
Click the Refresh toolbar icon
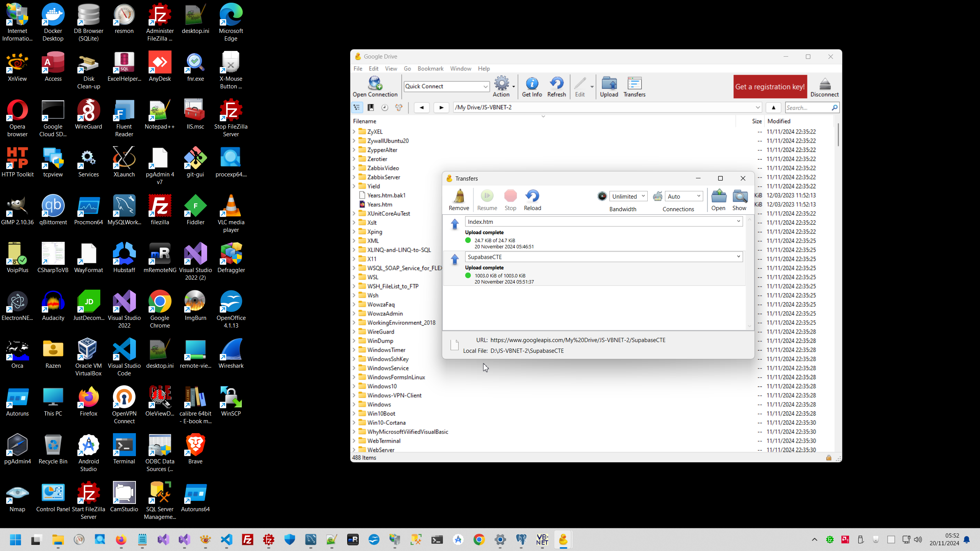(x=556, y=83)
